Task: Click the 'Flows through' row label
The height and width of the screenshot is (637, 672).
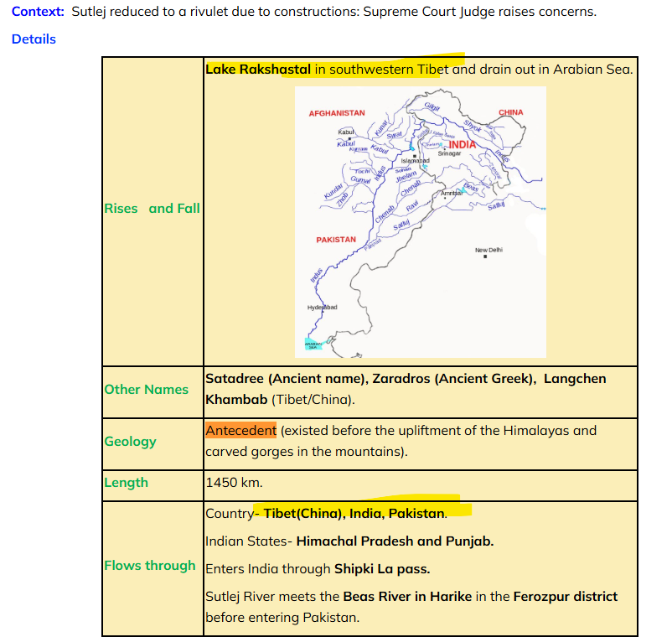Action: pyautogui.click(x=150, y=566)
